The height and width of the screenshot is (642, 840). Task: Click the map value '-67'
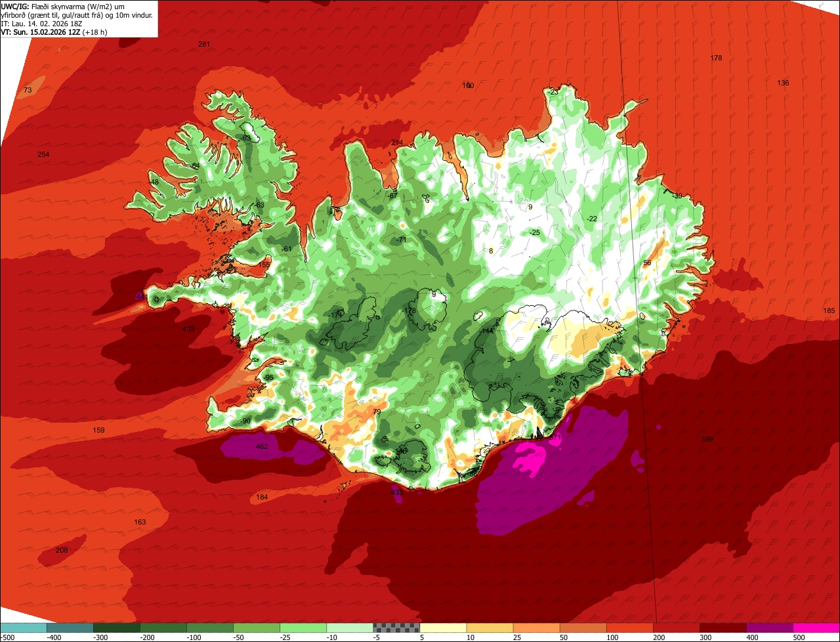[x=392, y=196]
